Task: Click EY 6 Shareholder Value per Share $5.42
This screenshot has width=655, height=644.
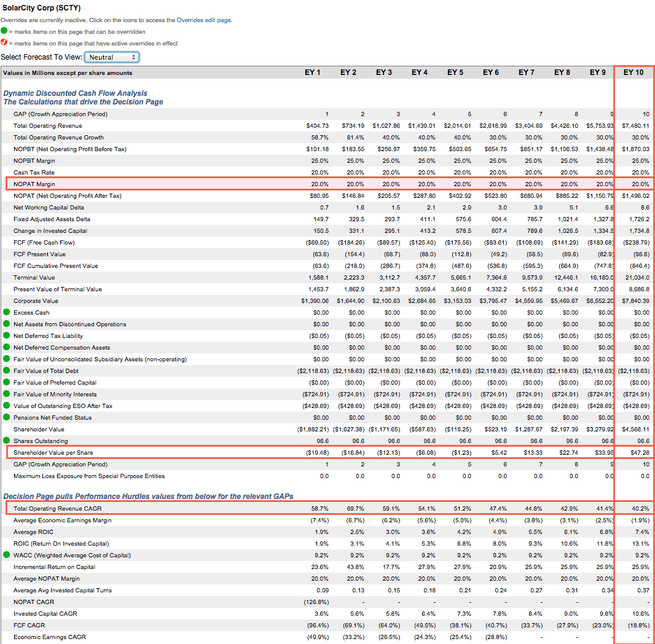Action: pyautogui.click(x=499, y=453)
